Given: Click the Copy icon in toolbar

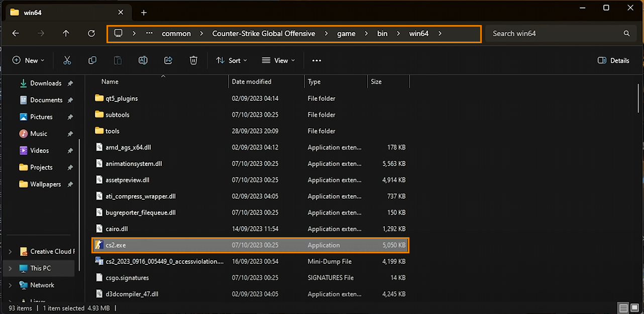Looking at the screenshot, I should coord(92,60).
